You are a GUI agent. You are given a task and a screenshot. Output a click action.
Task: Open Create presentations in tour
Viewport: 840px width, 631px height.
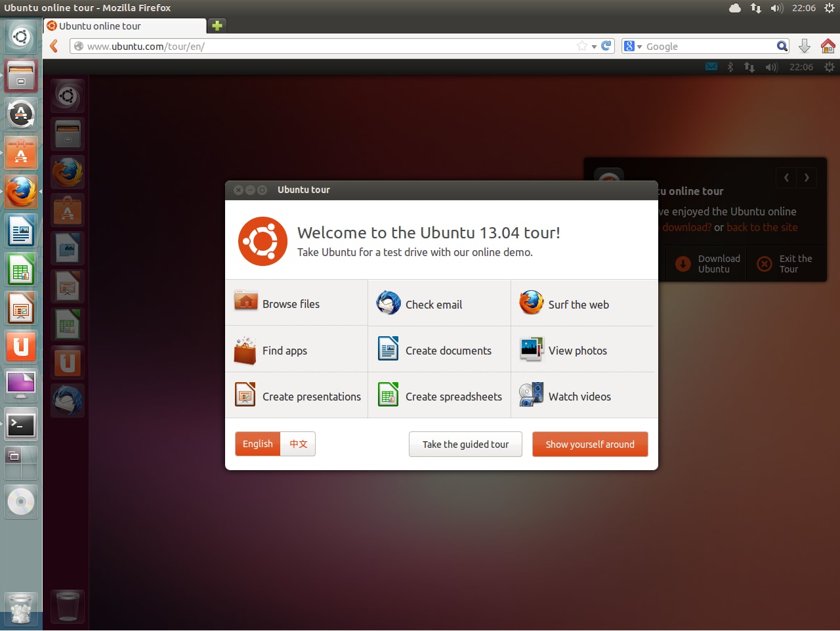(296, 396)
